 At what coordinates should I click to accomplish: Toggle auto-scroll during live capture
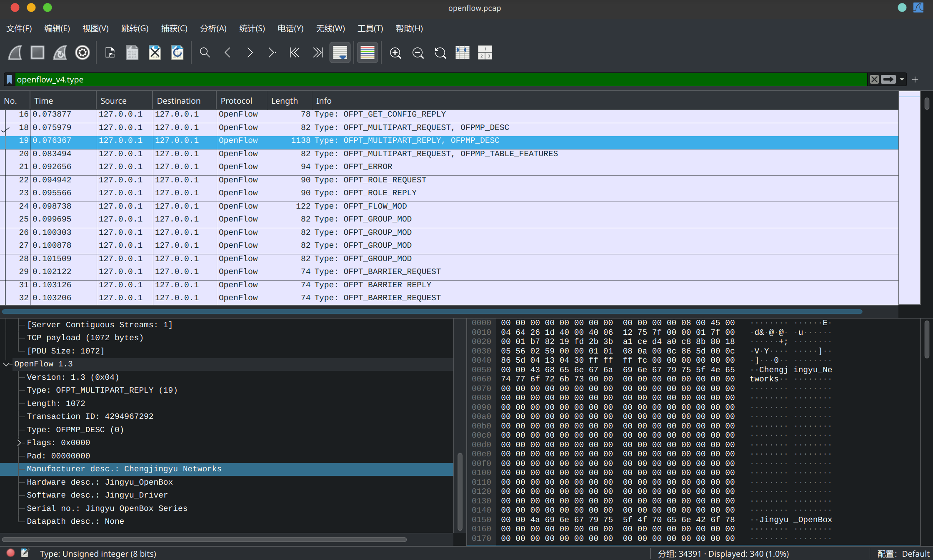click(340, 53)
